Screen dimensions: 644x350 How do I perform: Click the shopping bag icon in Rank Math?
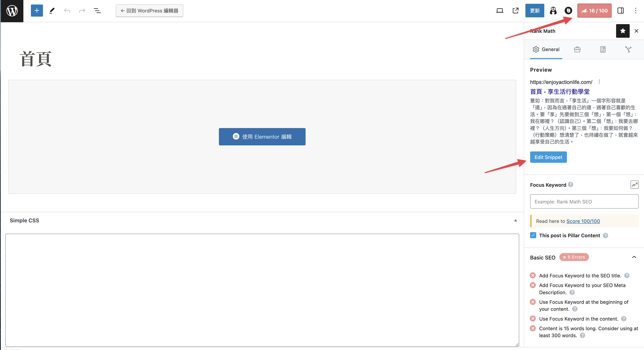(x=577, y=49)
